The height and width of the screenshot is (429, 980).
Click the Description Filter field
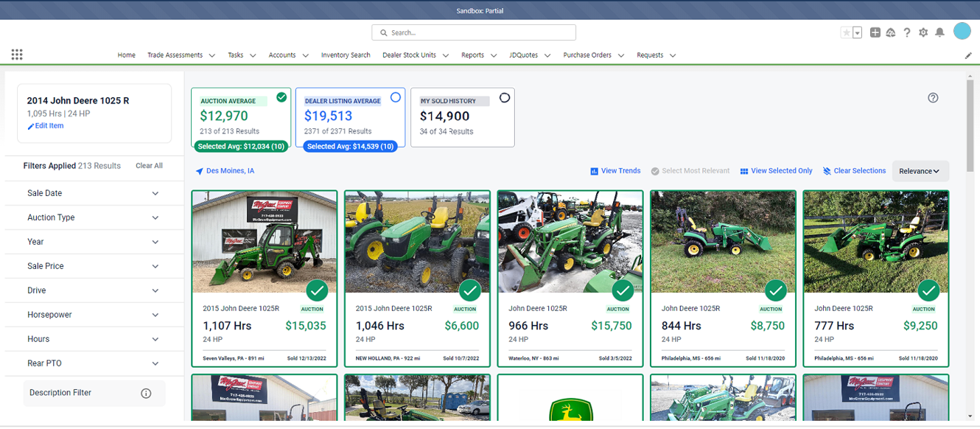[94, 393]
